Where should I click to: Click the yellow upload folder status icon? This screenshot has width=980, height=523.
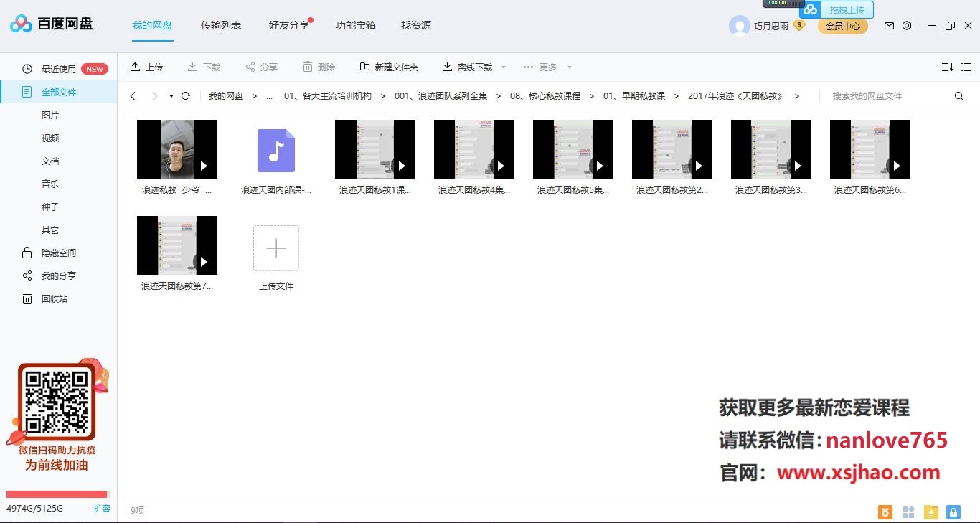[931, 512]
